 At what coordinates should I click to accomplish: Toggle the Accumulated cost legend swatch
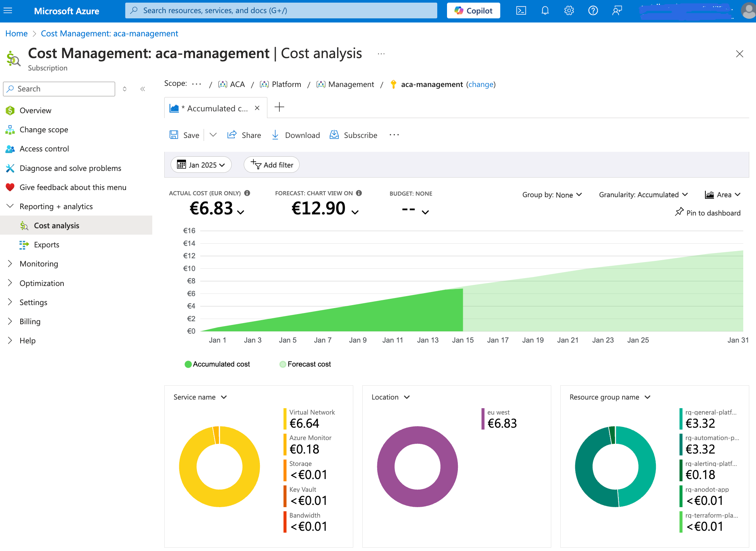click(x=188, y=364)
